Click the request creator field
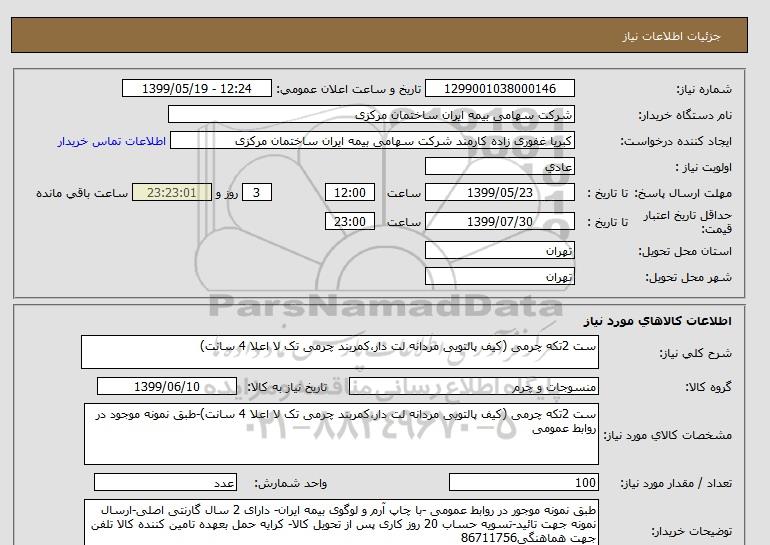Image resolution: width=770 pixels, height=545 pixels. (x=372, y=141)
